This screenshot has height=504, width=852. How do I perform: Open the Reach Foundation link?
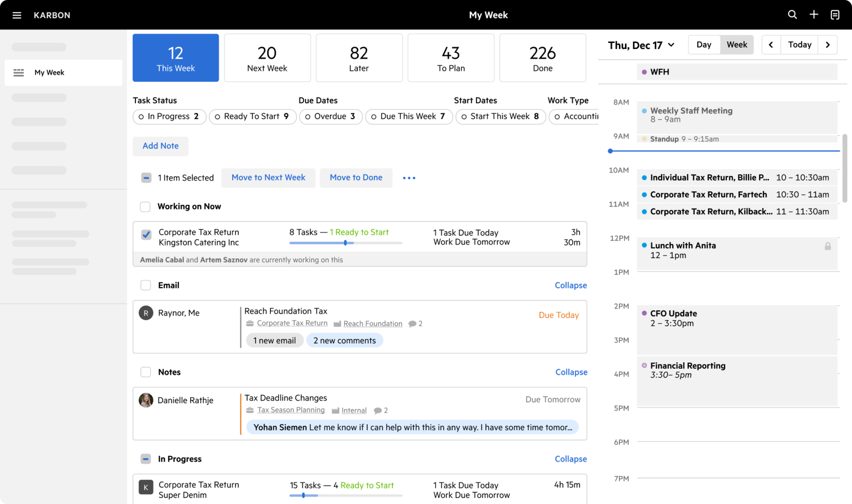point(373,324)
